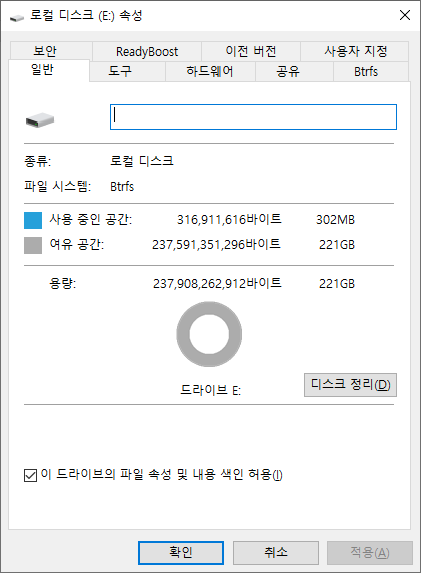Click the 드라이브 E: label

point(210,390)
